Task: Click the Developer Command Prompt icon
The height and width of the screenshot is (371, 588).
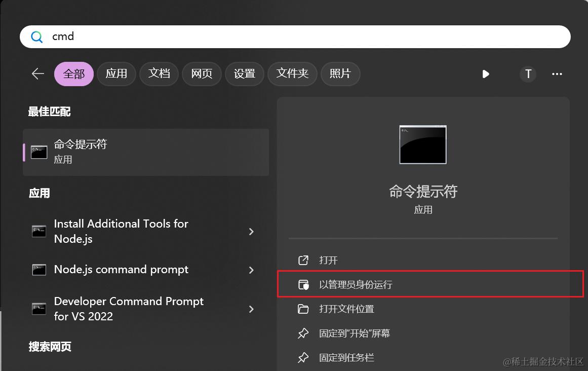Action: [39, 309]
